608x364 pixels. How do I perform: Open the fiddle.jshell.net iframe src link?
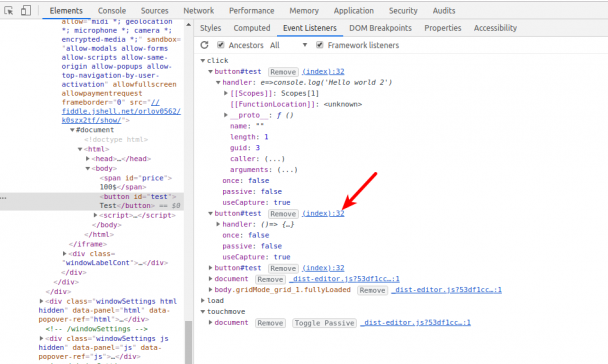(x=121, y=111)
